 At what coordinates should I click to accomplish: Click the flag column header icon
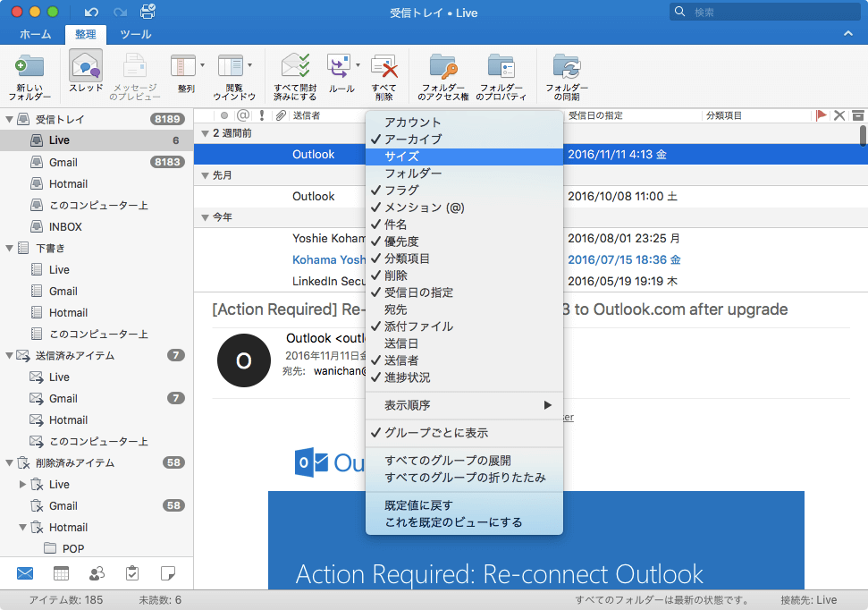(822, 115)
